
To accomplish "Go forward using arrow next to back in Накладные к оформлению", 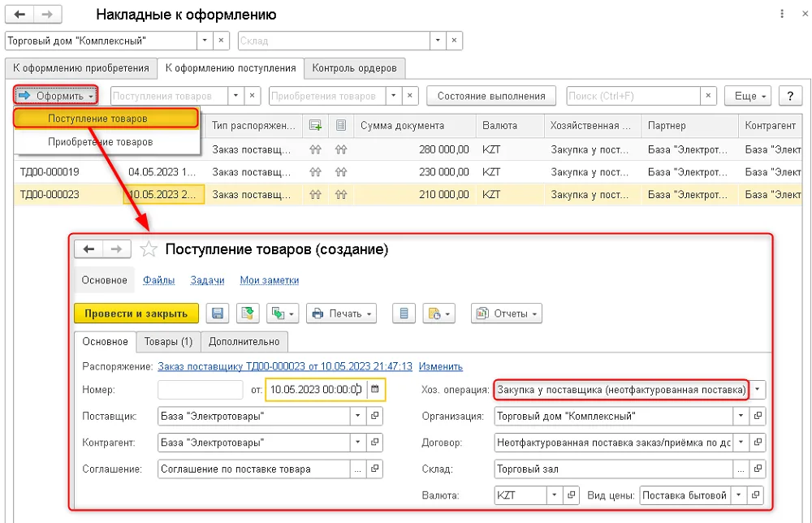I will [x=48, y=14].
